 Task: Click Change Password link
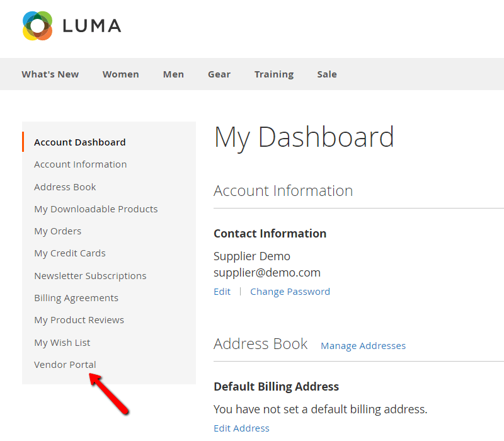tap(290, 292)
